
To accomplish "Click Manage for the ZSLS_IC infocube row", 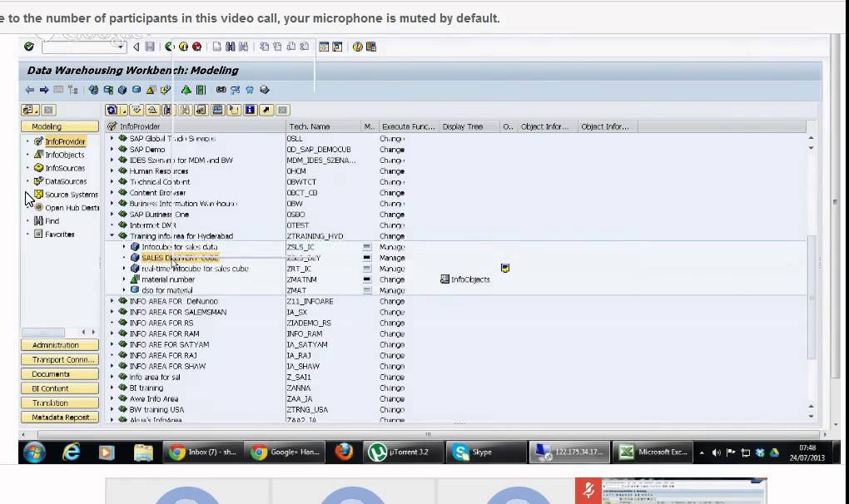I will (x=393, y=247).
